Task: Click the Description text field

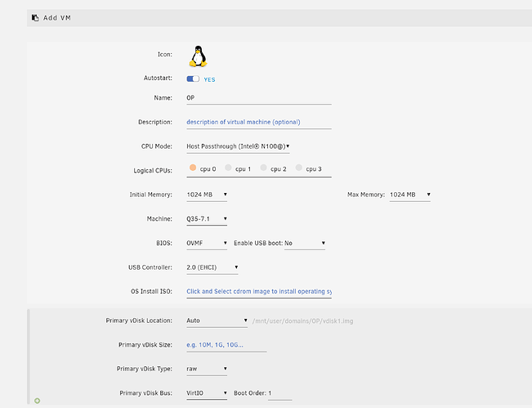Action: 258,122
